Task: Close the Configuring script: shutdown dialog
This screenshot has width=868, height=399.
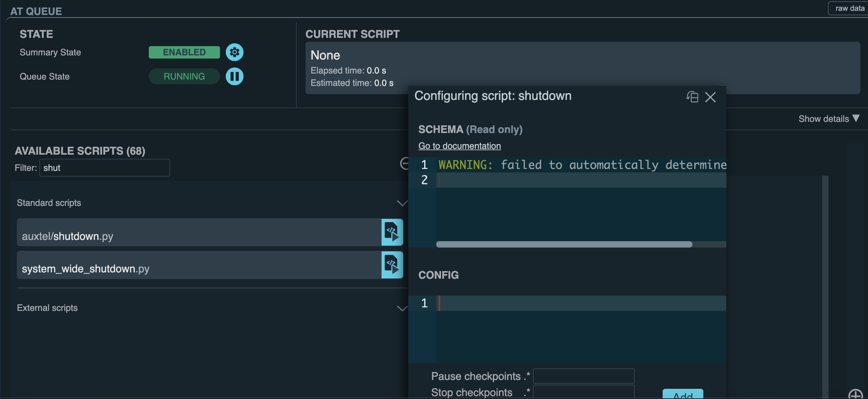Action: pyautogui.click(x=711, y=97)
